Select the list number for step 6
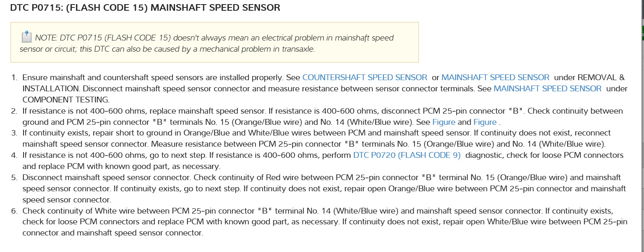The width and height of the screenshot is (644, 252). coord(14,211)
